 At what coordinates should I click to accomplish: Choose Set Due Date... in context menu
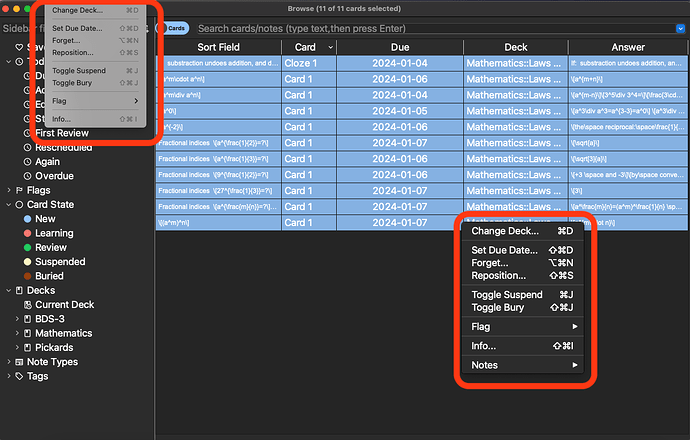[x=522, y=250]
